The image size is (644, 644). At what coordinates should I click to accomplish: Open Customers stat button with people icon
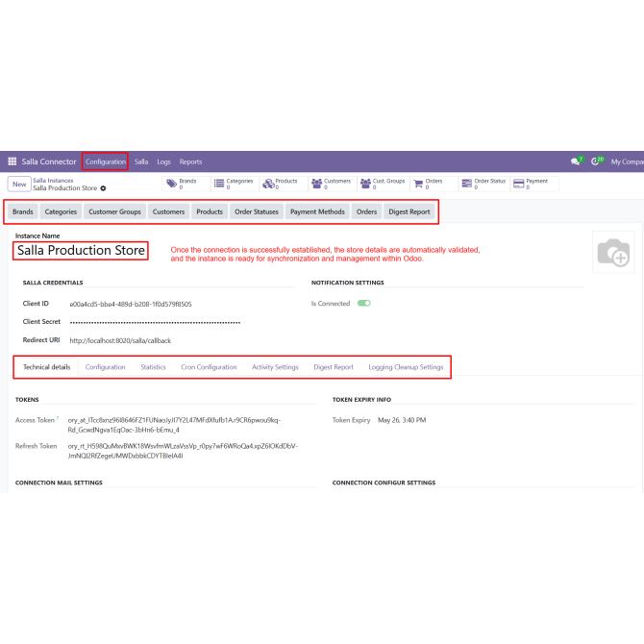coord(333,184)
